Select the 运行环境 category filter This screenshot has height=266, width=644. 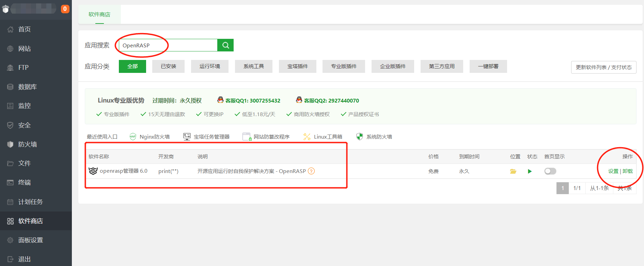point(210,66)
